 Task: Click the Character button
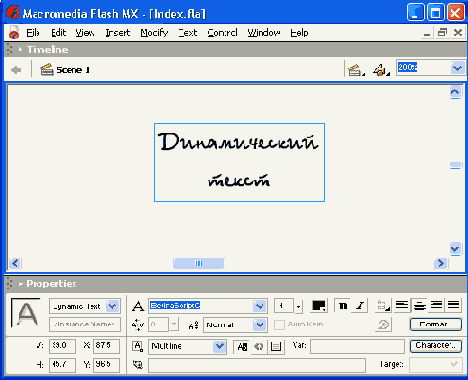coord(436,346)
